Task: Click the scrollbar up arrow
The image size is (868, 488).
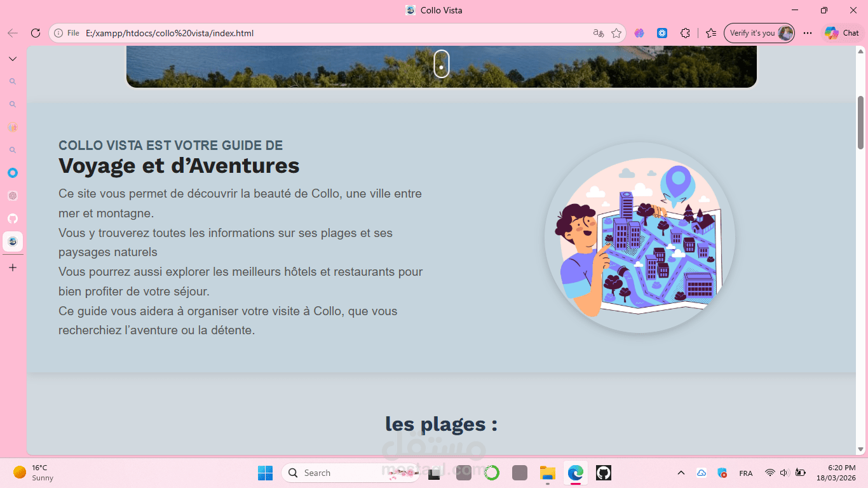Action: (861, 51)
